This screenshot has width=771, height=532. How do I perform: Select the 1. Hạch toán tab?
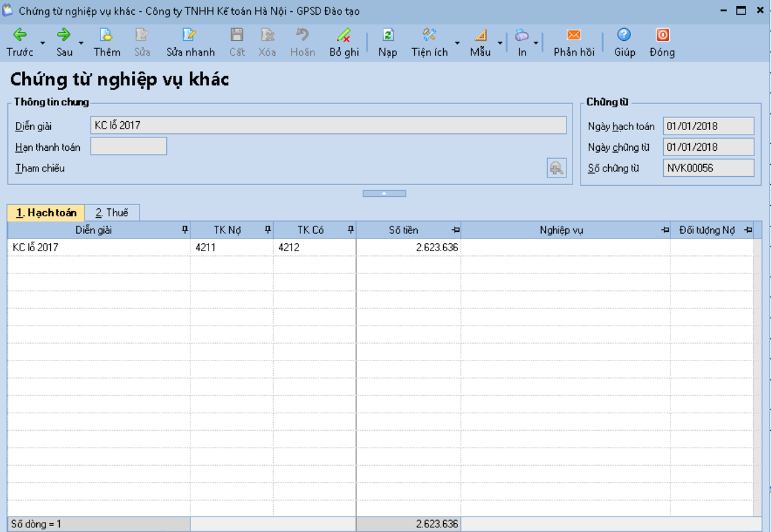coord(47,212)
